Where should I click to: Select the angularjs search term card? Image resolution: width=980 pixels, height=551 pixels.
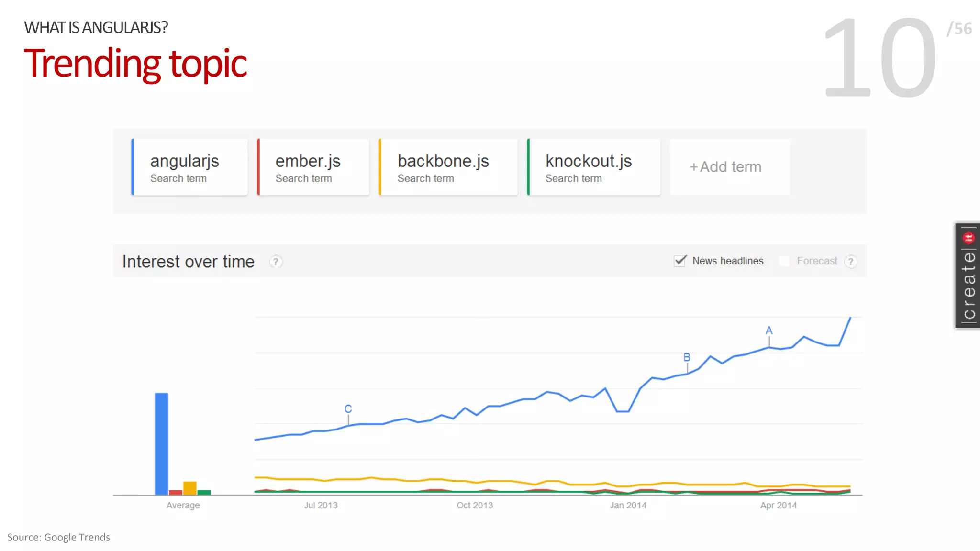[190, 167]
